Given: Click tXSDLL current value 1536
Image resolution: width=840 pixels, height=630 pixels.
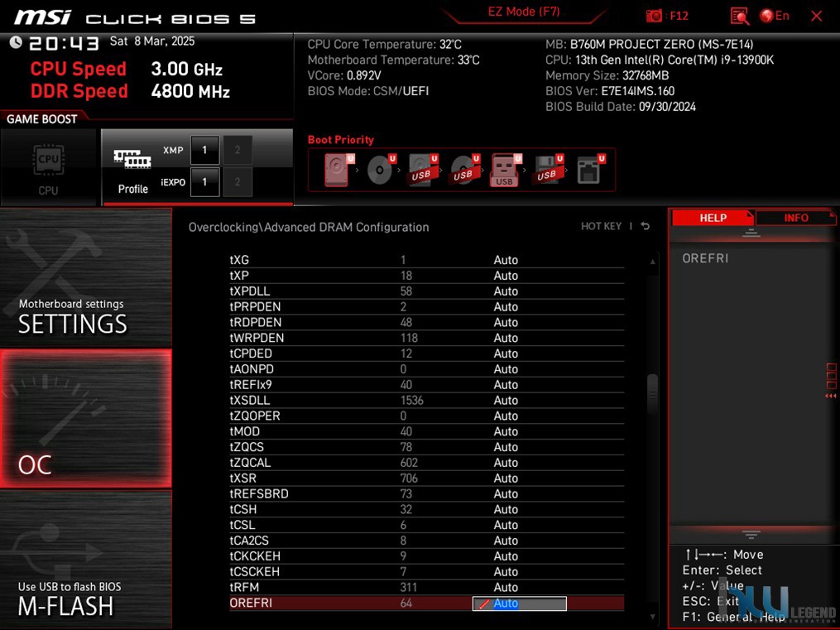Looking at the screenshot, I should [x=411, y=400].
